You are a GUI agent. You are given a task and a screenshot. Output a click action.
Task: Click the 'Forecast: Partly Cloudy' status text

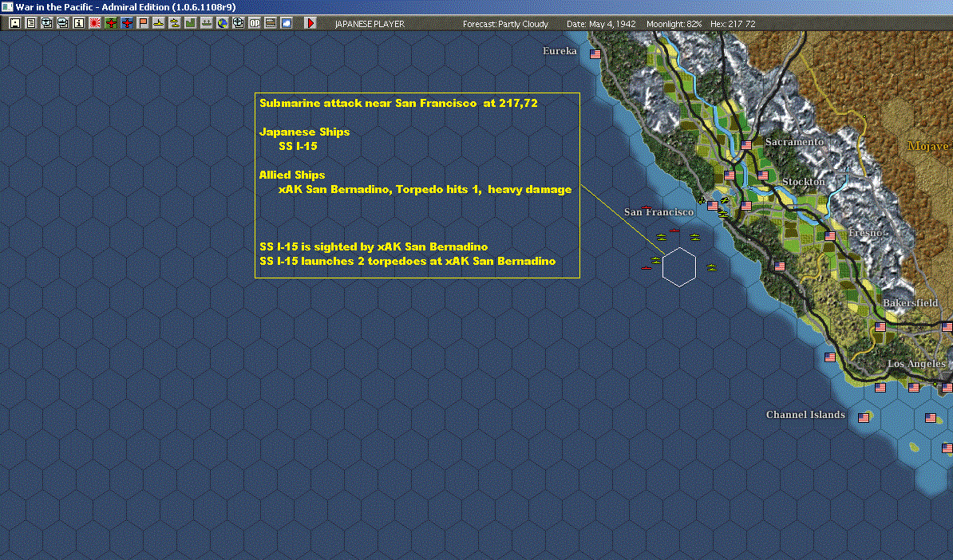click(505, 24)
